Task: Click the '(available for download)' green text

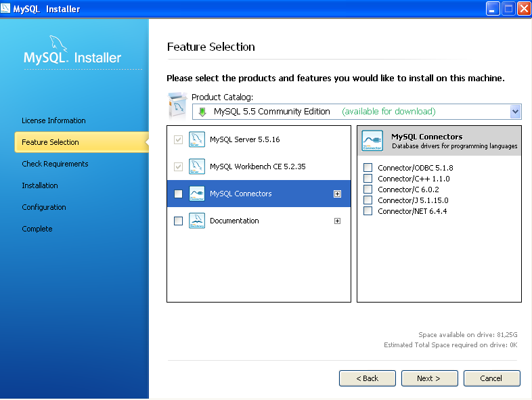Action: [x=389, y=112]
